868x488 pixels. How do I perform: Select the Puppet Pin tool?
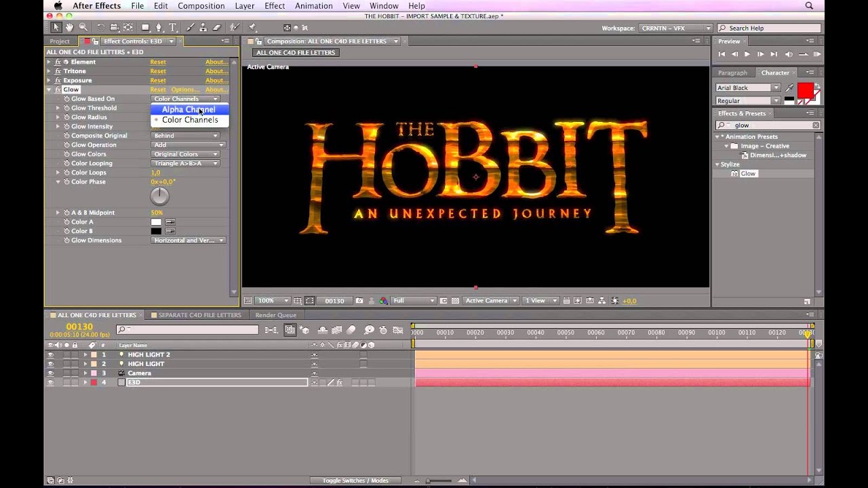(252, 28)
